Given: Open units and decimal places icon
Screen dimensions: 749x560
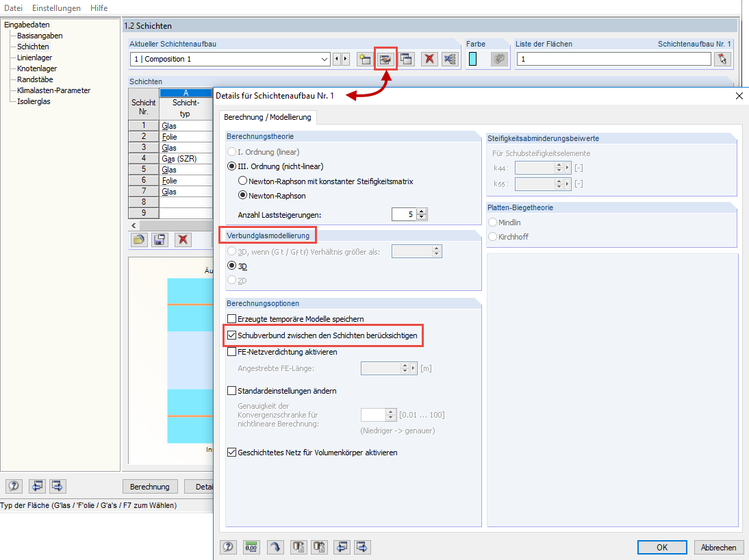Looking at the screenshot, I should (x=251, y=547).
